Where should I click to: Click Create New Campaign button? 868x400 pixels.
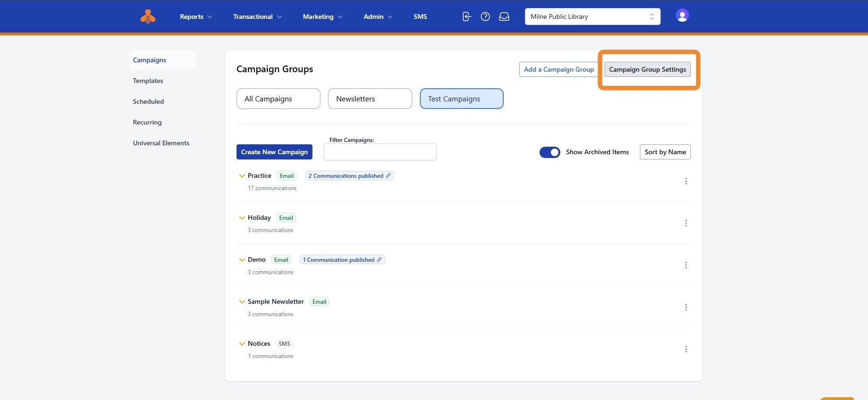click(274, 152)
